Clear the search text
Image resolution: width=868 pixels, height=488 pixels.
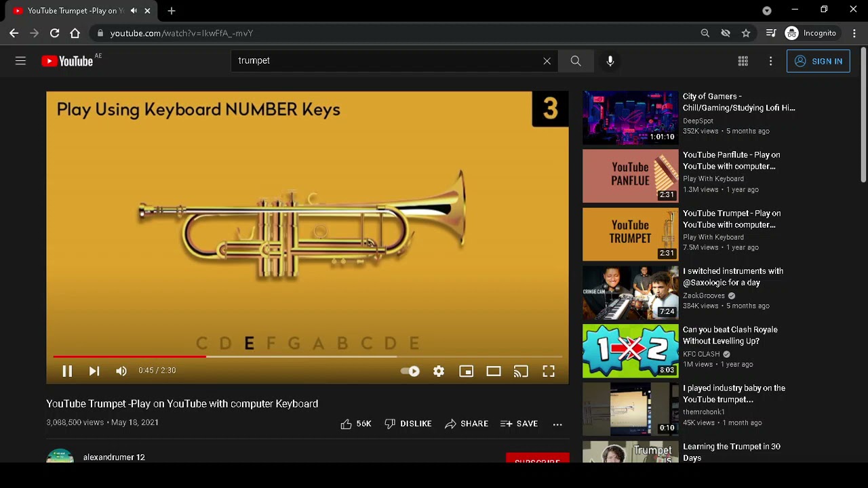coord(547,61)
